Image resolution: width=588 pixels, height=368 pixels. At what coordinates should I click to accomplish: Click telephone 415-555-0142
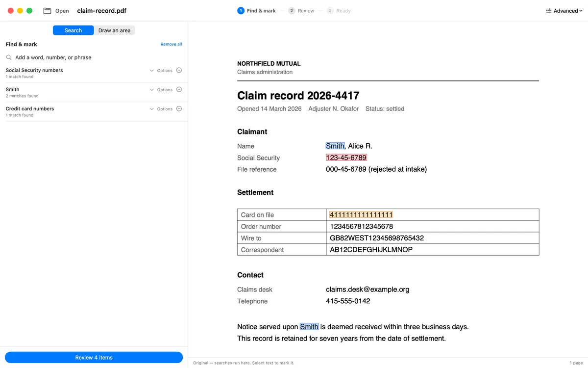tap(348, 301)
